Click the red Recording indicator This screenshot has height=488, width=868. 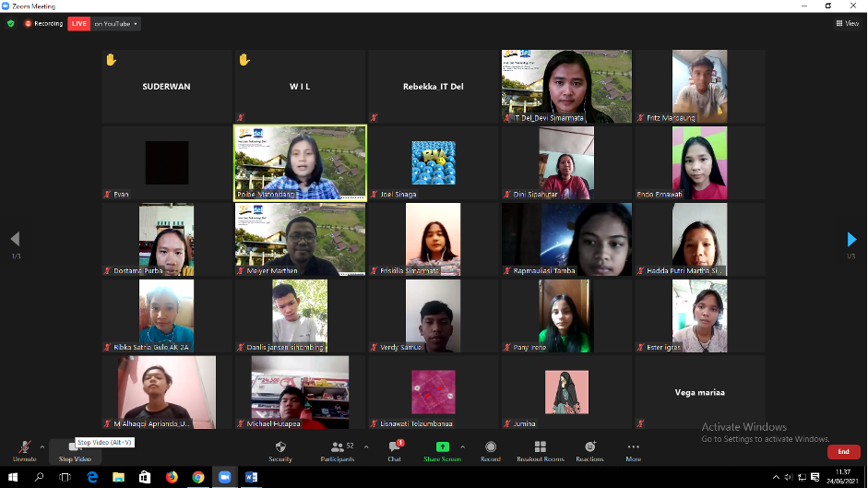pyautogui.click(x=43, y=24)
